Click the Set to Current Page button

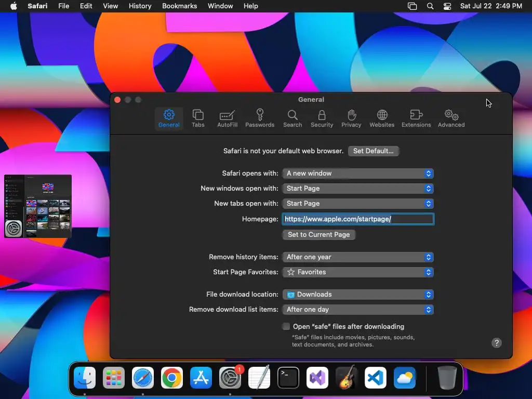318,235
